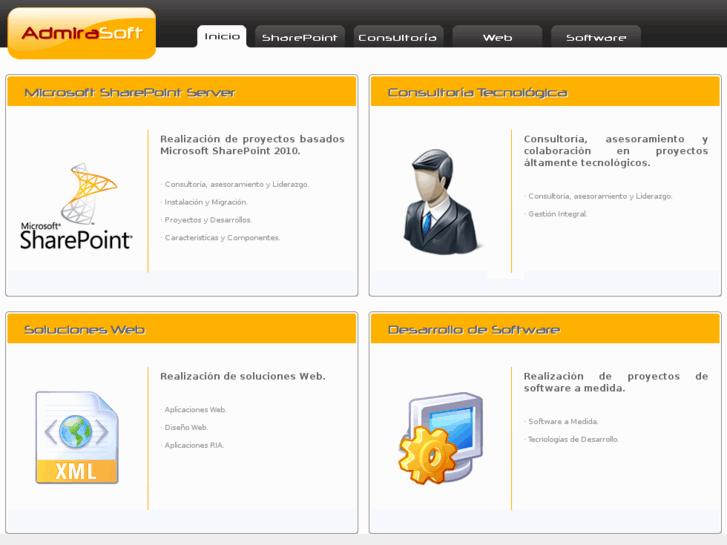Click 'Diseño Web' item
Viewport: 727px width, 545px height.
pyautogui.click(x=184, y=427)
